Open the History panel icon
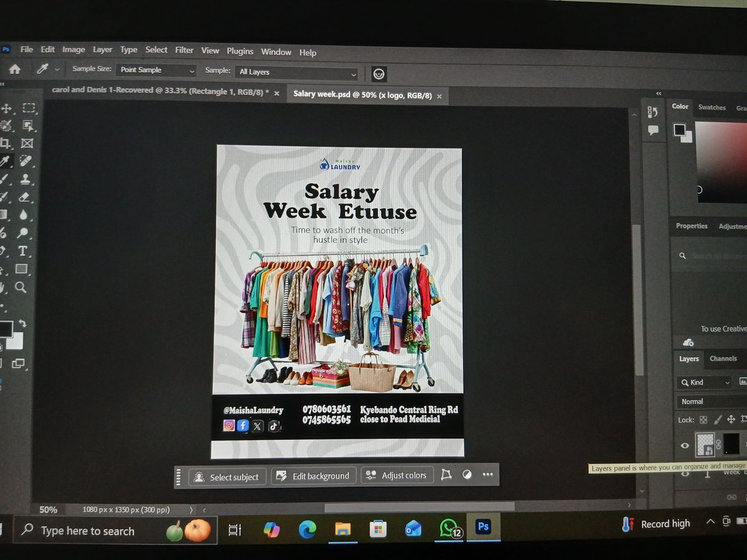The height and width of the screenshot is (560, 747). pyautogui.click(x=652, y=113)
